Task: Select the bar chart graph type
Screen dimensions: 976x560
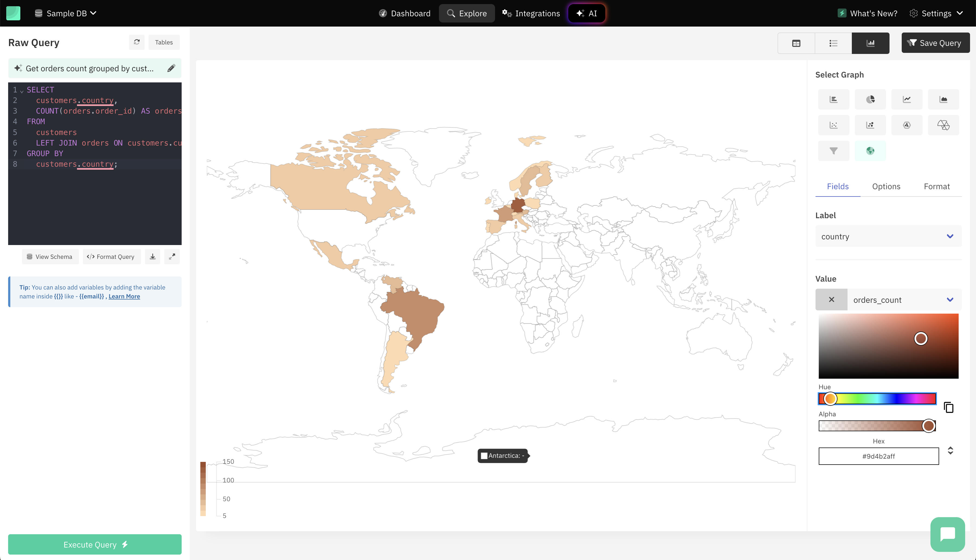Action: pyautogui.click(x=834, y=99)
